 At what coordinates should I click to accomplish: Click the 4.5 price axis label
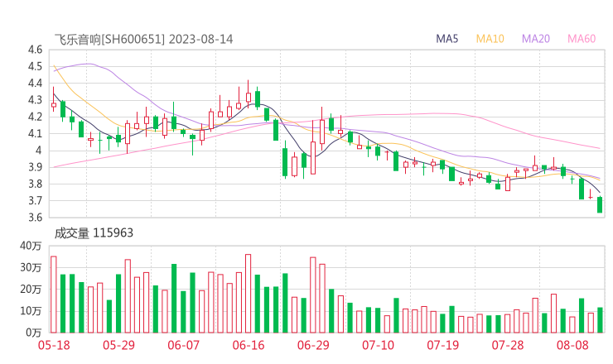[x=35, y=66]
